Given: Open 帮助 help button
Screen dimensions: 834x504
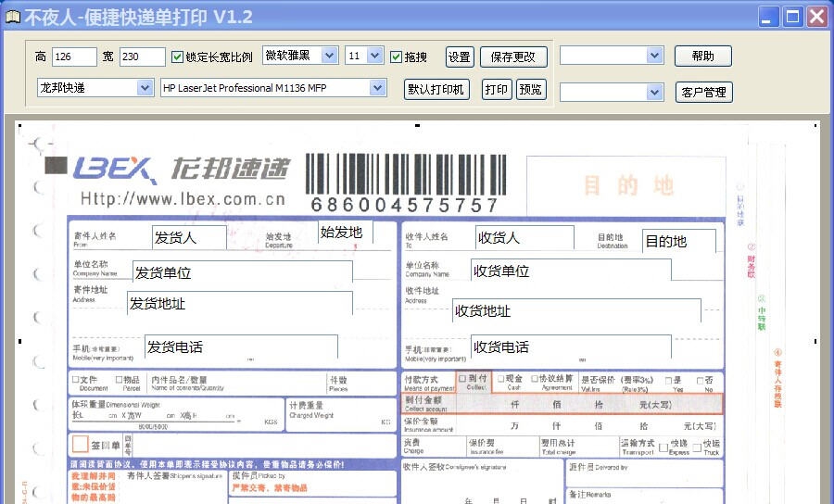Looking at the screenshot, I should (x=702, y=56).
